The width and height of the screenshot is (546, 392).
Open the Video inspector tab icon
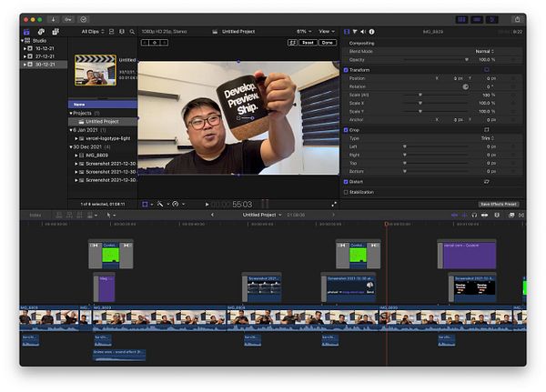pyautogui.click(x=346, y=31)
